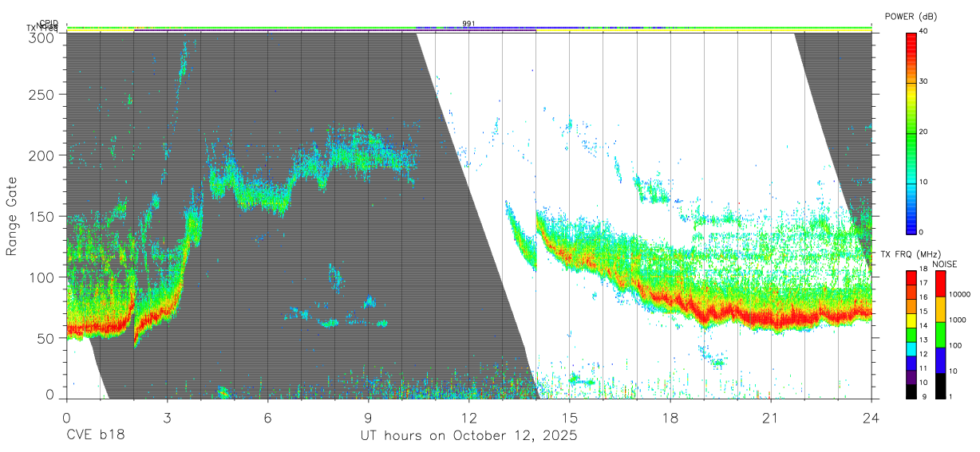Click the 20 label on the POWER colorbar
The width and height of the screenshot is (980, 452).
pos(924,132)
